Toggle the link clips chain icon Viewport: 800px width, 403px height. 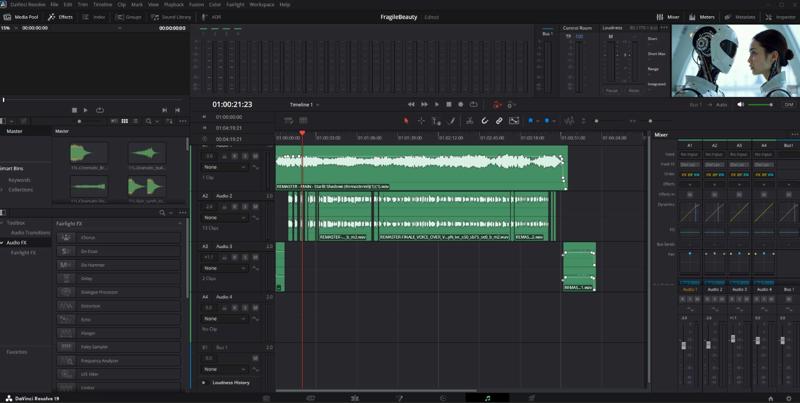tap(499, 121)
